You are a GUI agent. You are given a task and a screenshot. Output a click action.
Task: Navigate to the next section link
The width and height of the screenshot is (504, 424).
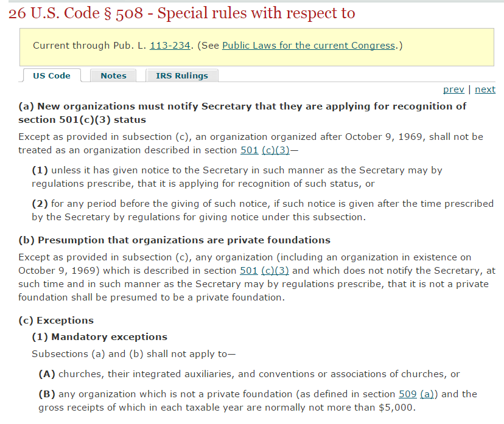tap(485, 89)
